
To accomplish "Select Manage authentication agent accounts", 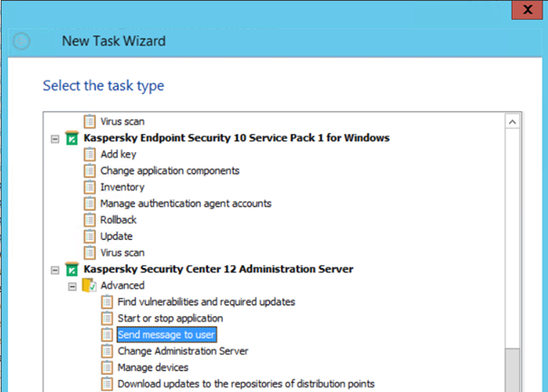I will 185,204.
